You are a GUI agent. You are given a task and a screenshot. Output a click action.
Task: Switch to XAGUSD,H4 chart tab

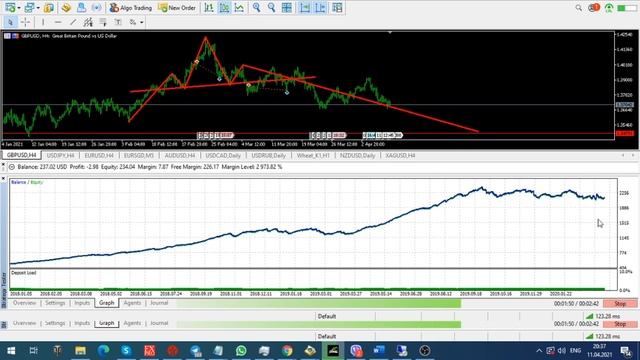[400, 156]
